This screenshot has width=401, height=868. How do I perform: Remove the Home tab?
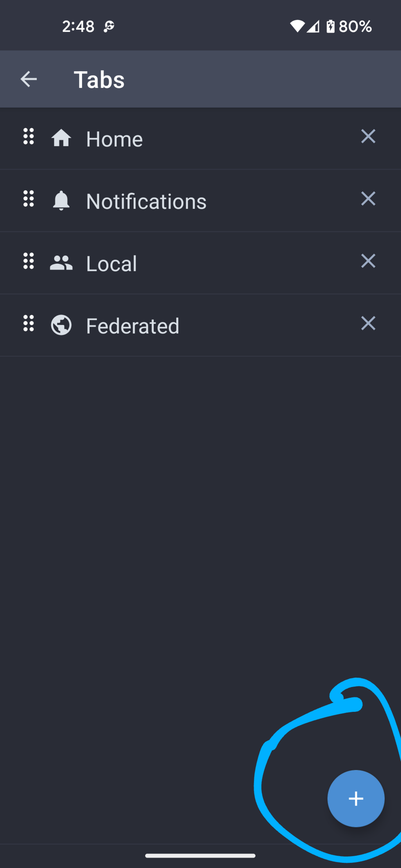tap(368, 136)
